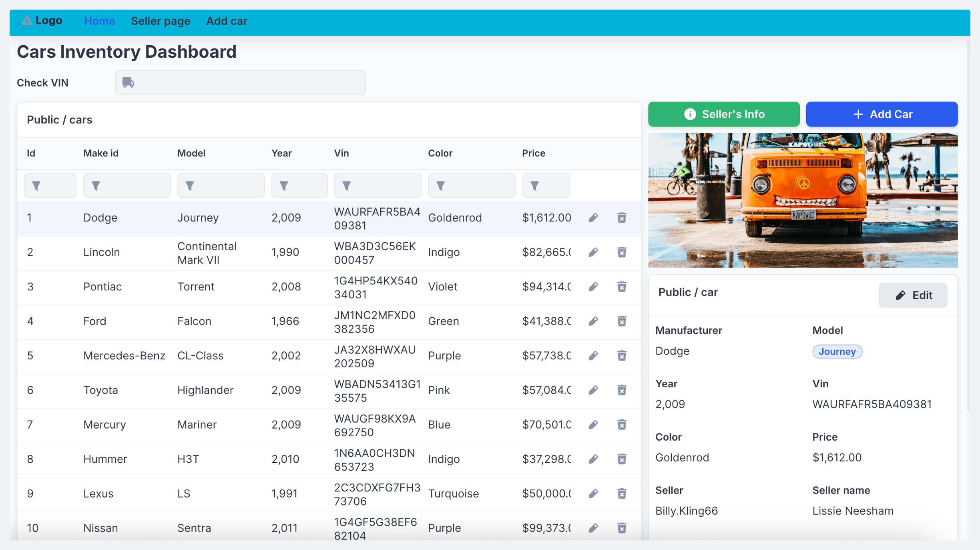The height and width of the screenshot is (550, 980).
Task: Delete the Toyota Highlander row with trash icon
Action: 622,390
